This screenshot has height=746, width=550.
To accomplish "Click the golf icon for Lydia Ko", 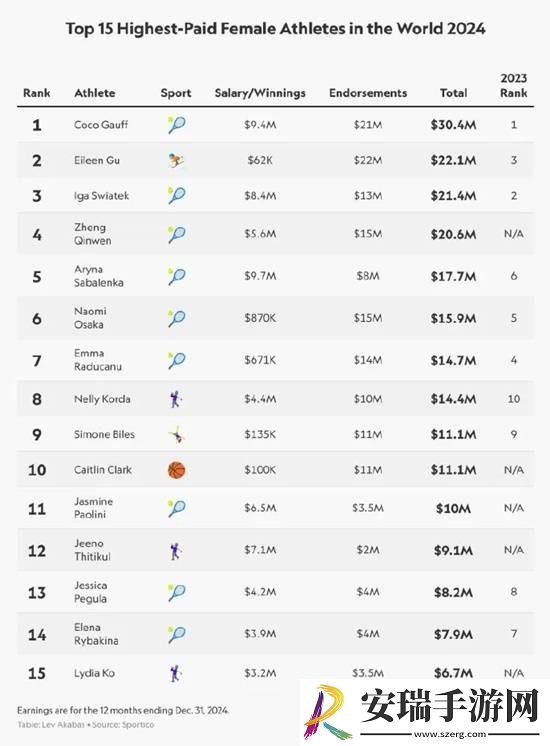I will point(176,673).
